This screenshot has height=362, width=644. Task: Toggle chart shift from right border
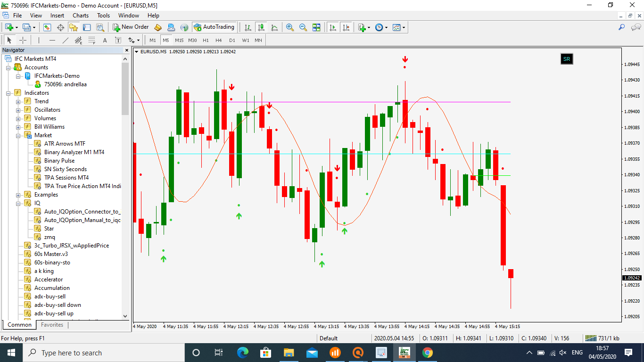click(347, 27)
